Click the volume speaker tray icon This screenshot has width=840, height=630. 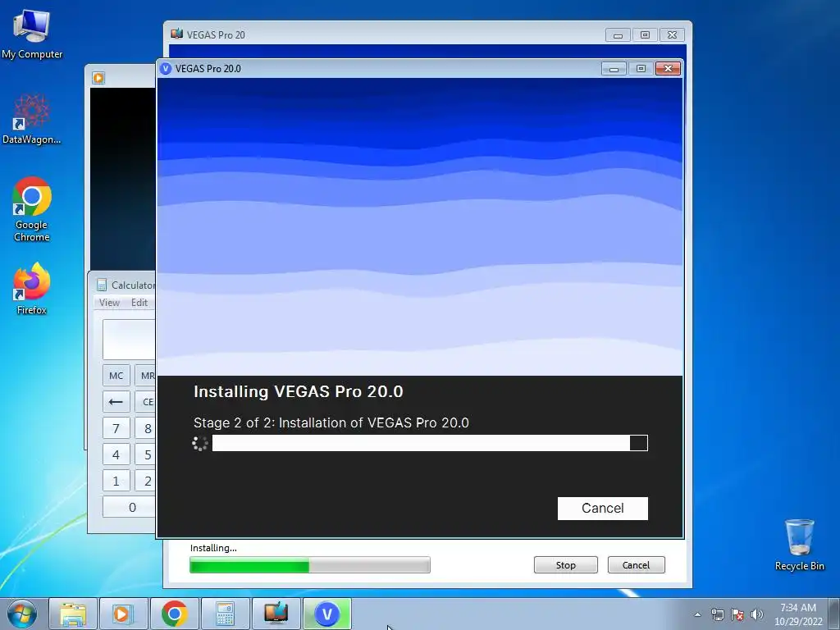click(757, 614)
